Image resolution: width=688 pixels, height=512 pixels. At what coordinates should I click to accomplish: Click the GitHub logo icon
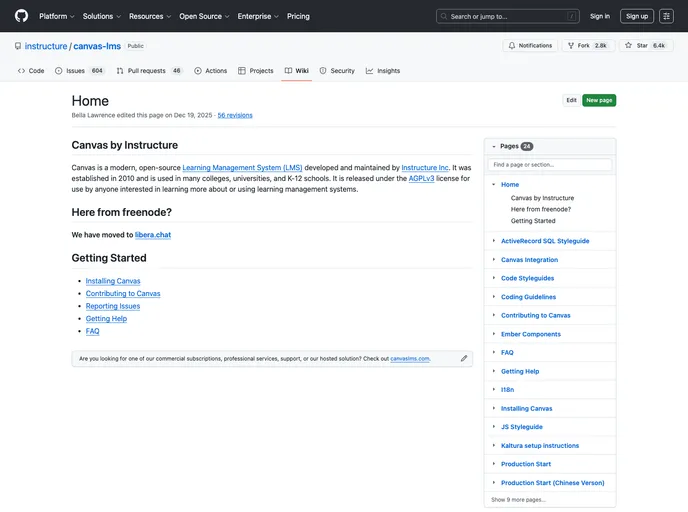pos(22,16)
